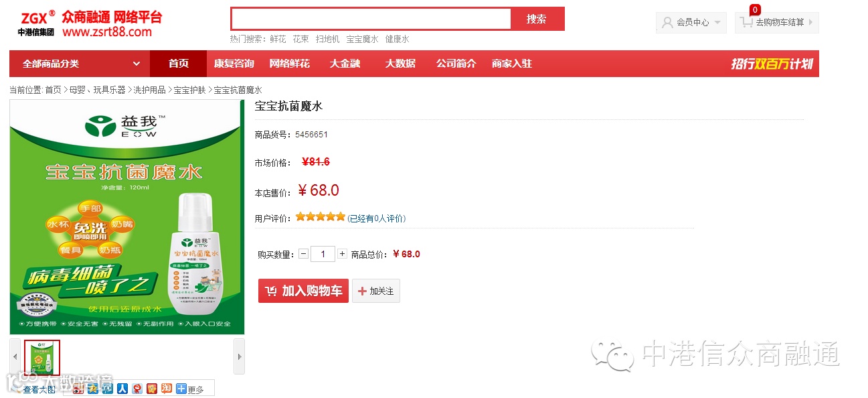Expand 全部商品分类 category menu

[x=80, y=64]
